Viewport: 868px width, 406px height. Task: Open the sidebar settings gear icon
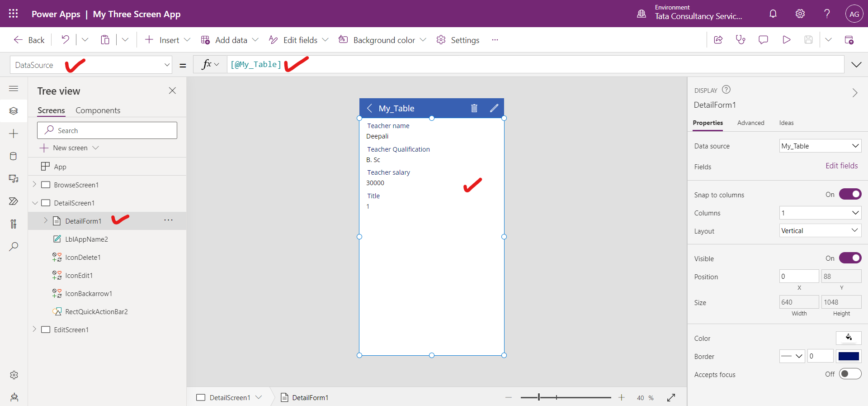pyautogui.click(x=14, y=375)
